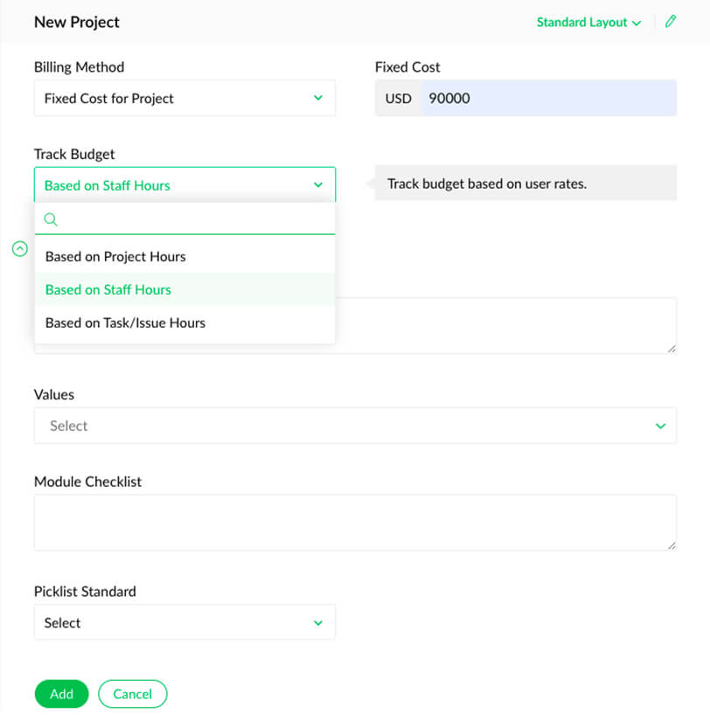Click into the Module Checklist text area
Image resolution: width=710 pixels, height=728 pixels.
pyautogui.click(x=355, y=522)
